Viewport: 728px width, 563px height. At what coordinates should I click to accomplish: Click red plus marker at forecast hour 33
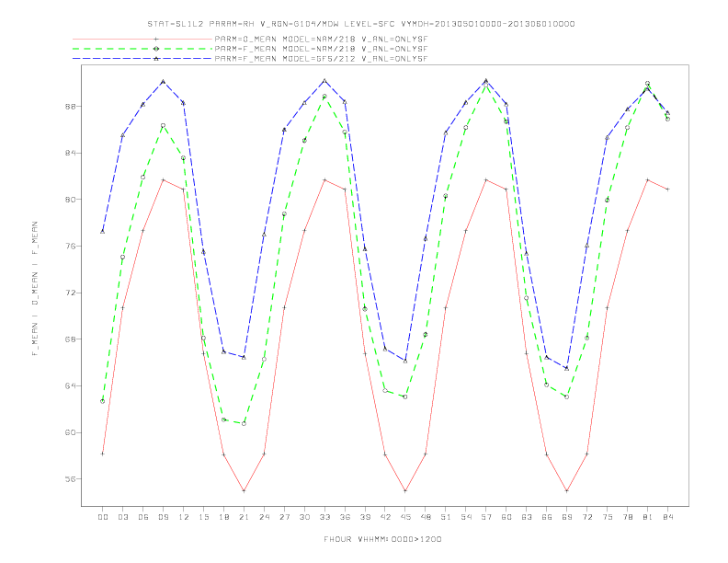(324, 179)
